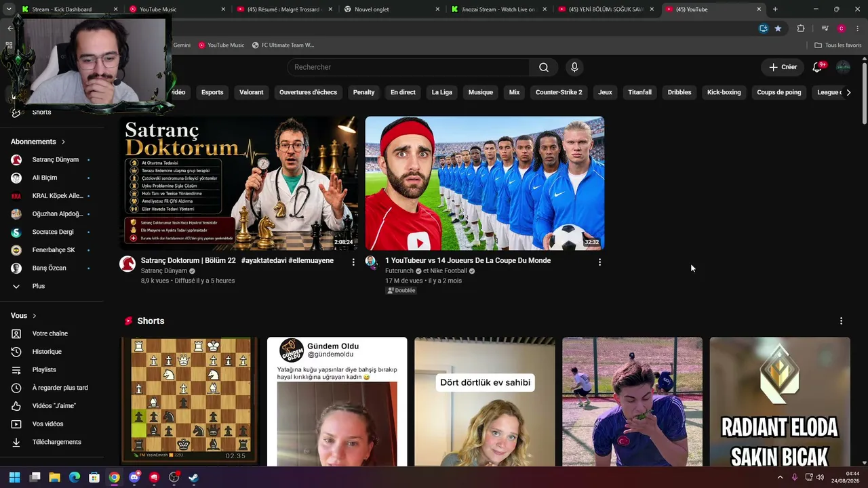Screen dimensions: 868x488
Task: Show hidden system tray icons
Action: pos(780,477)
